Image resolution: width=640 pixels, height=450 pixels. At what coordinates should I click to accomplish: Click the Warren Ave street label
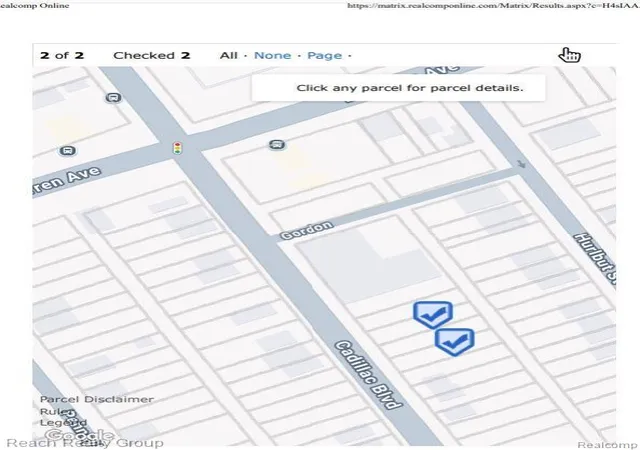click(67, 181)
